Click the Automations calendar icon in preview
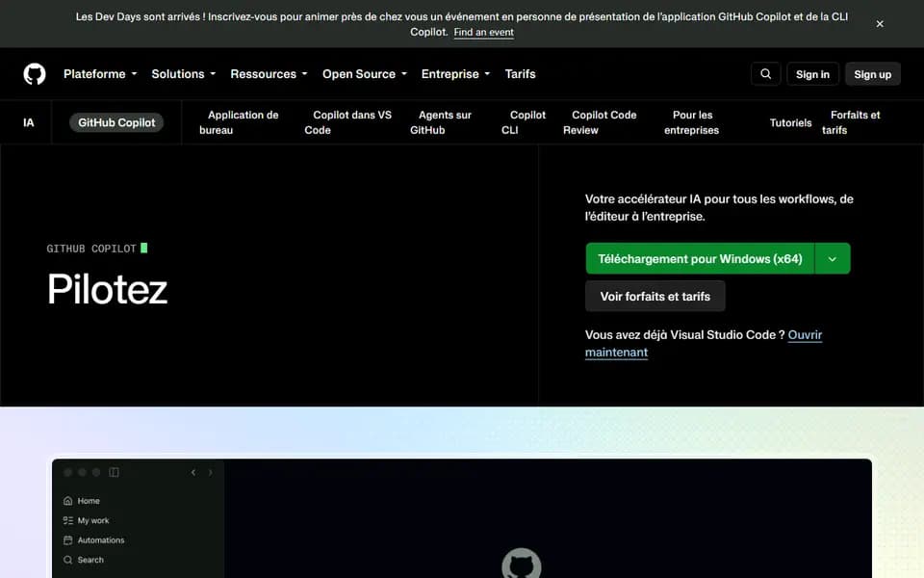The width and height of the screenshot is (924, 578). click(67, 540)
